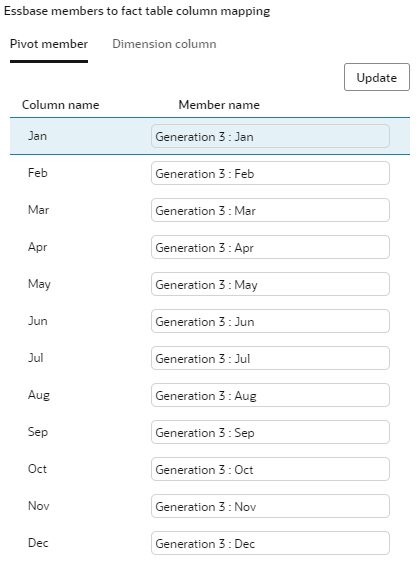The width and height of the screenshot is (417, 564).
Task: Edit the Generation 3 : Dec member field
Action: pyautogui.click(x=270, y=543)
